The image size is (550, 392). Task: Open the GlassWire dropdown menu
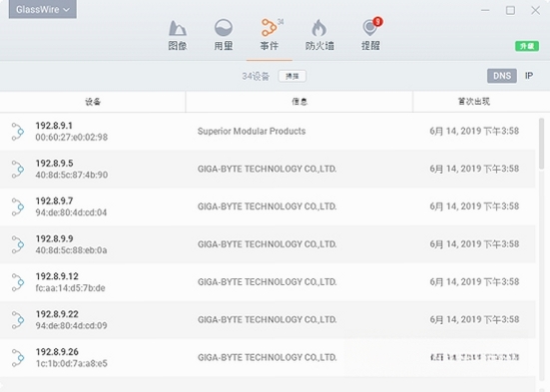(x=43, y=9)
